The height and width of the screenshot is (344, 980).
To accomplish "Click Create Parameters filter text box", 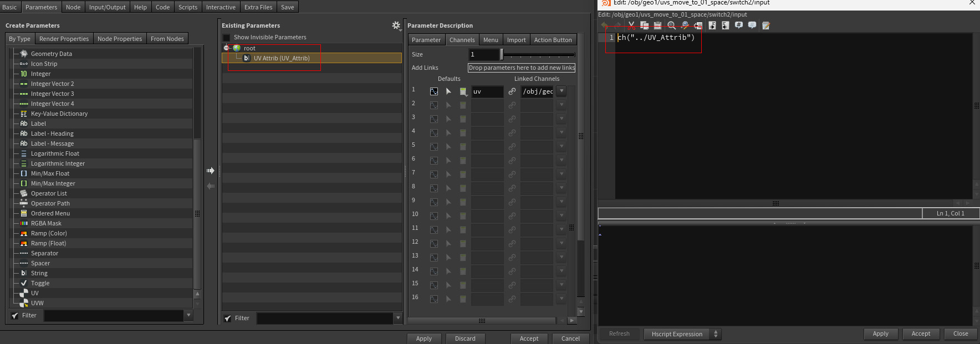I will tap(114, 316).
